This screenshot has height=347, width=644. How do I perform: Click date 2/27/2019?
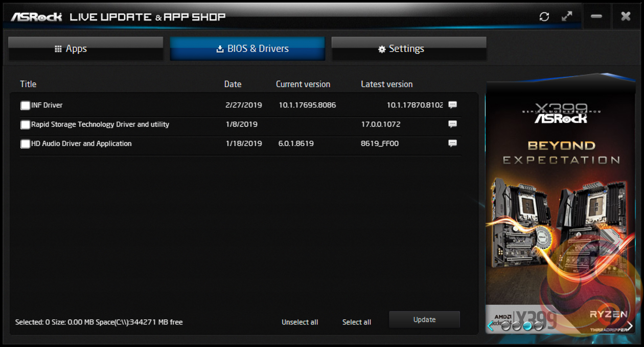pyautogui.click(x=243, y=105)
